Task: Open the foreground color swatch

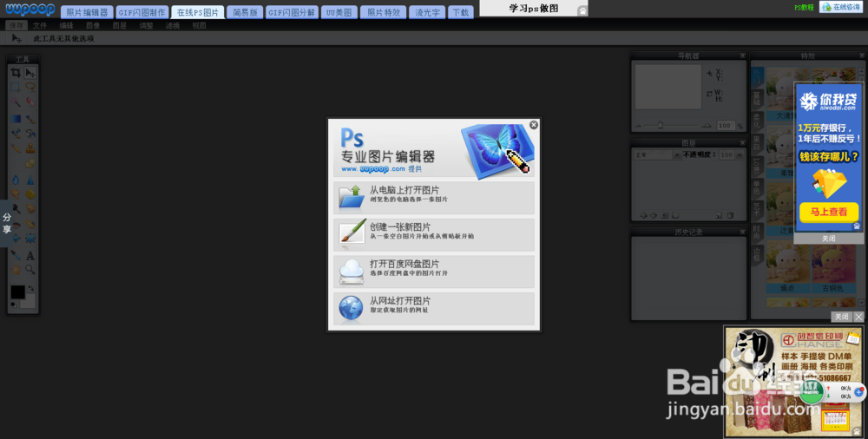Action: (x=17, y=292)
